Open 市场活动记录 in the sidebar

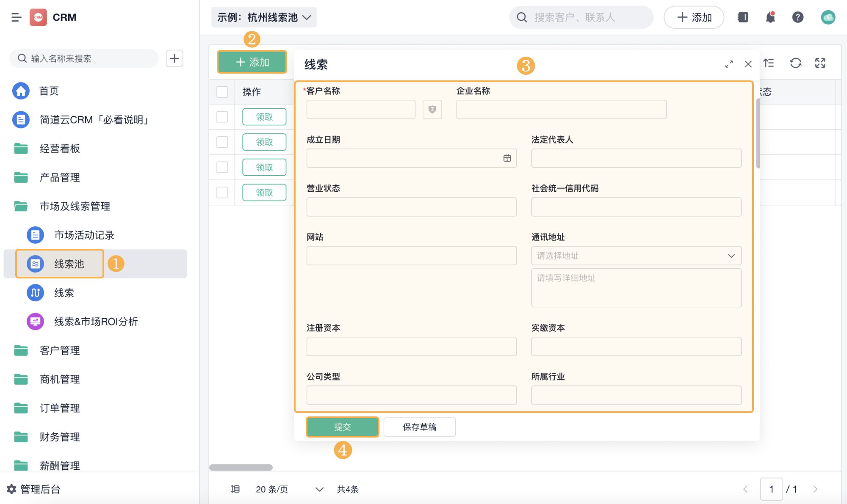(x=84, y=235)
